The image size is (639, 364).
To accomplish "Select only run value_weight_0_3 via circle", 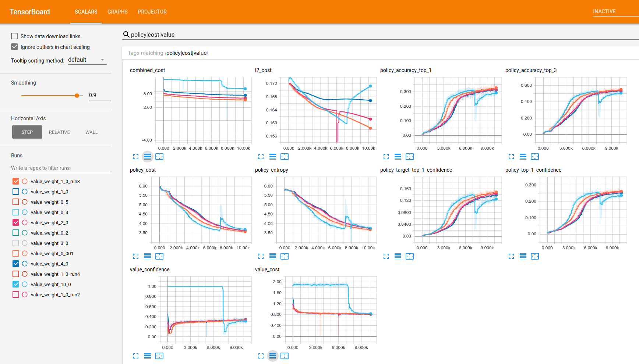I will (25, 212).
